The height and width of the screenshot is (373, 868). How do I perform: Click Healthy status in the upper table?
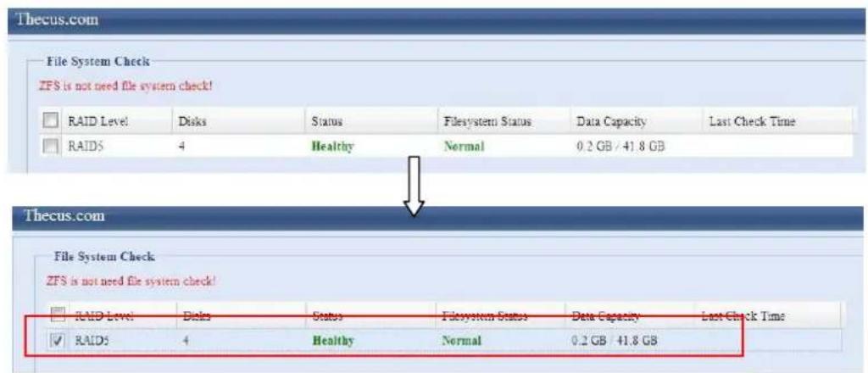pos(332,148)
